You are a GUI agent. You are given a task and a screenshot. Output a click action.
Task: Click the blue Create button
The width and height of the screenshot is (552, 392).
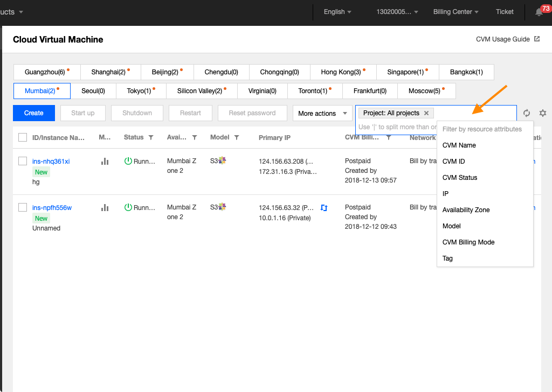coord(34,113)
